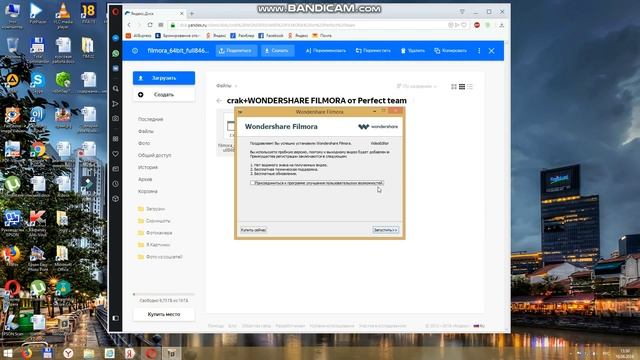Open the browser downloads icon
The width and height of the screenshot is (640, 360).
pos(501,25)
